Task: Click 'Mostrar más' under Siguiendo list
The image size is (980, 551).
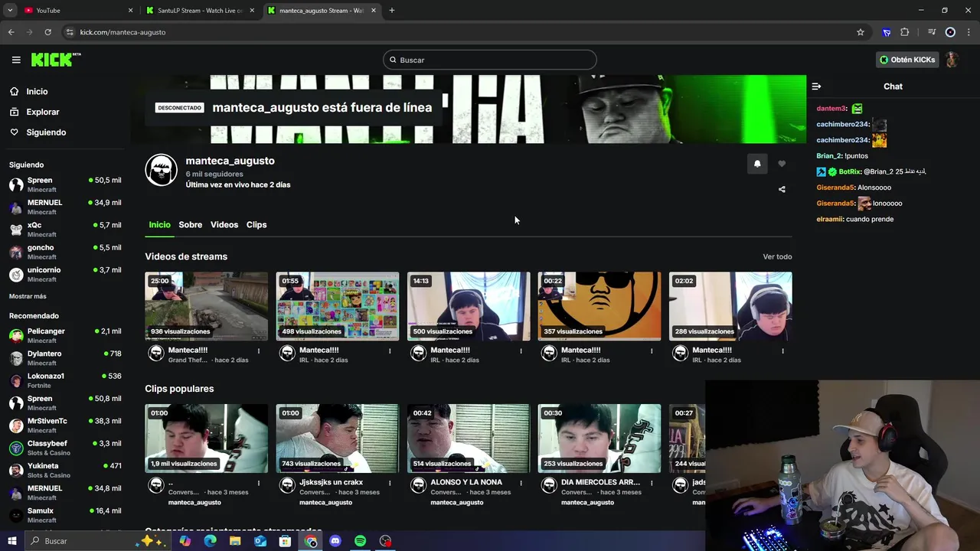Action: pos(28,296)
